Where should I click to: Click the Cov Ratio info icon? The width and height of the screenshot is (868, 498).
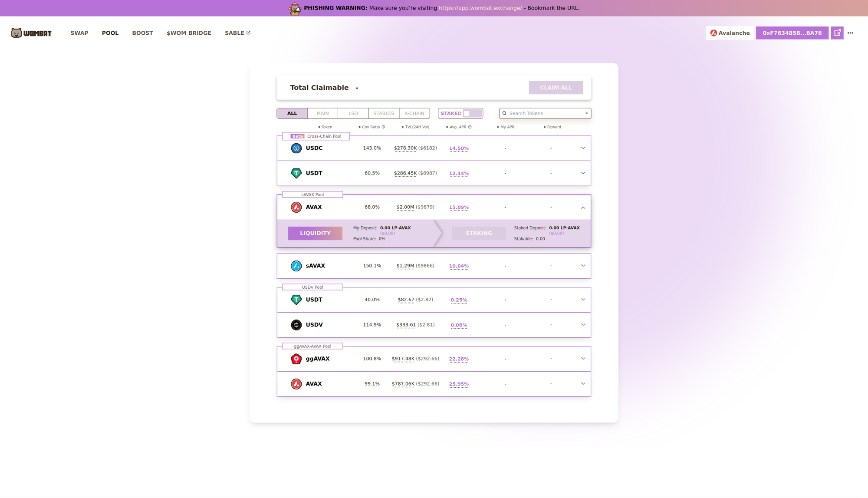tap(383, 127)
